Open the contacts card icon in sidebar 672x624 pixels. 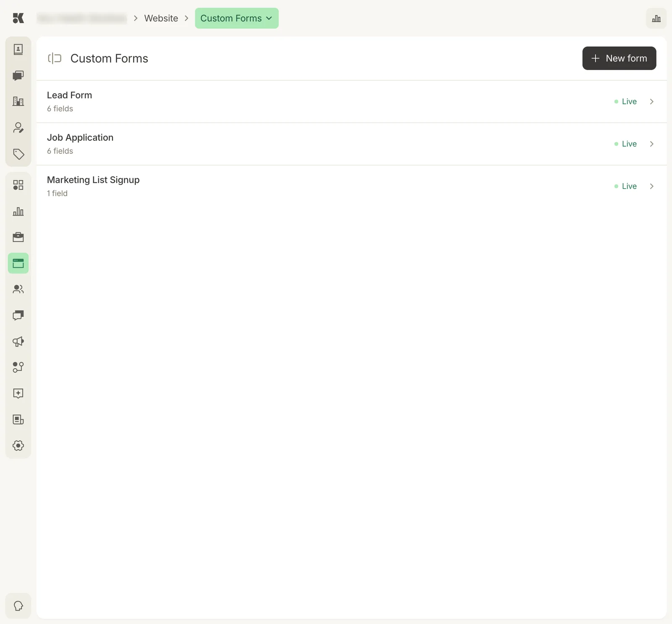(x=18, y=50)
